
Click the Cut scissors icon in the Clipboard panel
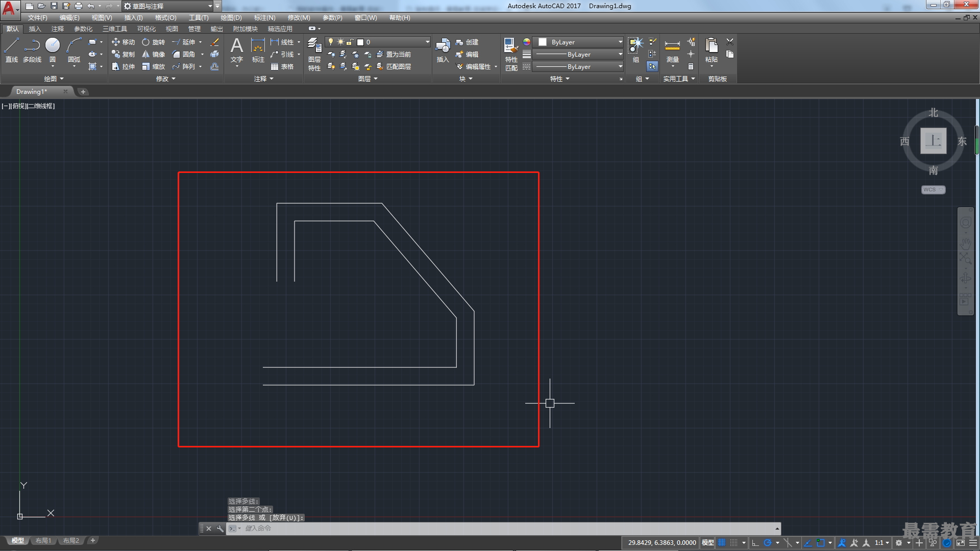coord(730,42)
